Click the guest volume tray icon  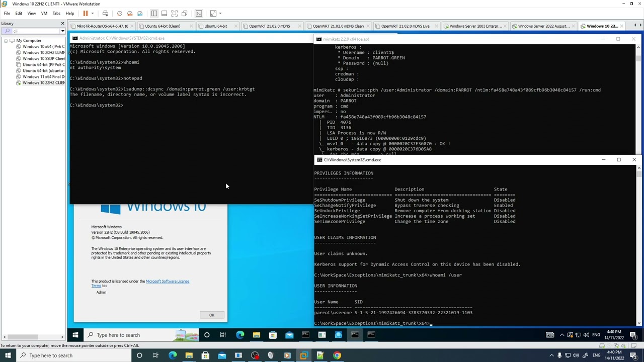point(587,335)
